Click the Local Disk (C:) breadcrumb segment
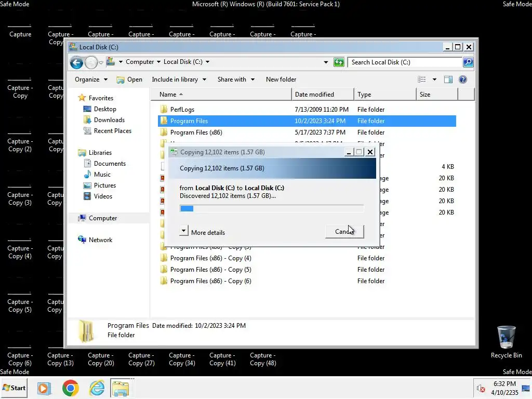532x399 pixels. [183, 62]
